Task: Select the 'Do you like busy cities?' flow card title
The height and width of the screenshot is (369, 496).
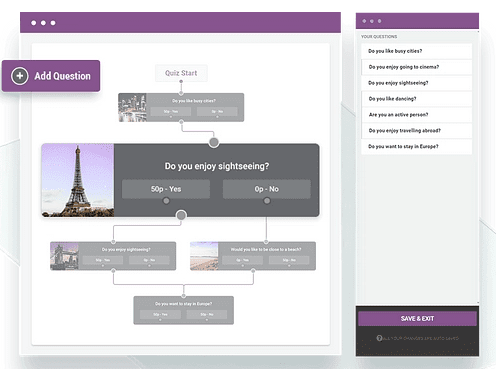Action: (x=194, y=101)
